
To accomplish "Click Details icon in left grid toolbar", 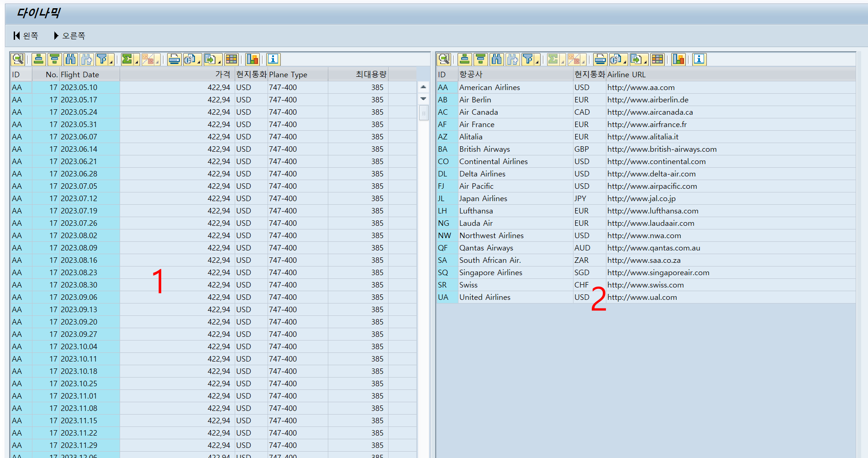I will pos(18,59).
